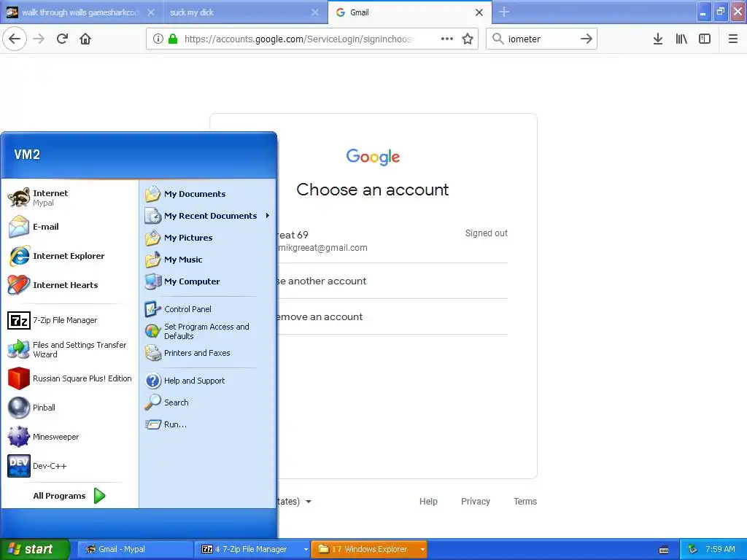The height and width of the screenshot is (560, 747).
Task: Click the Start button
Action: pyautogui.click(x=34, y=549)
